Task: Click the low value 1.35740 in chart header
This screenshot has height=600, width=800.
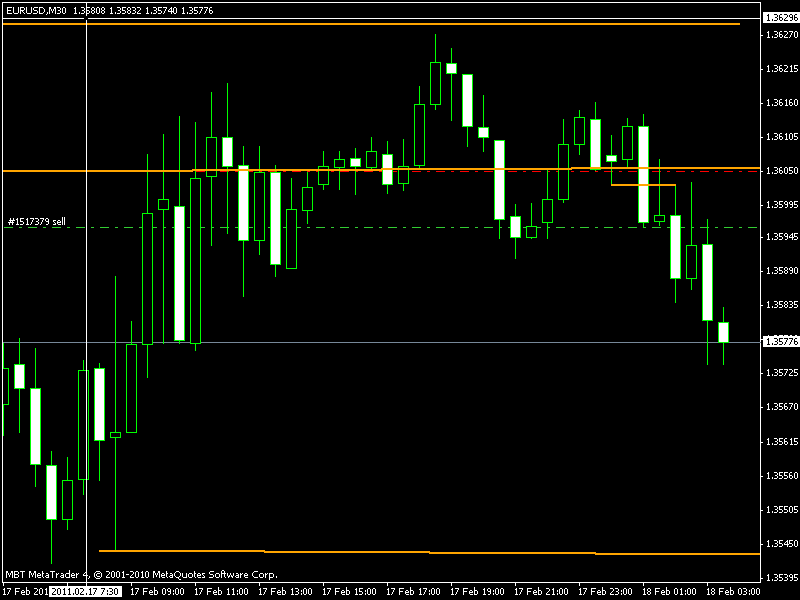Action: [x=161, y=10]
